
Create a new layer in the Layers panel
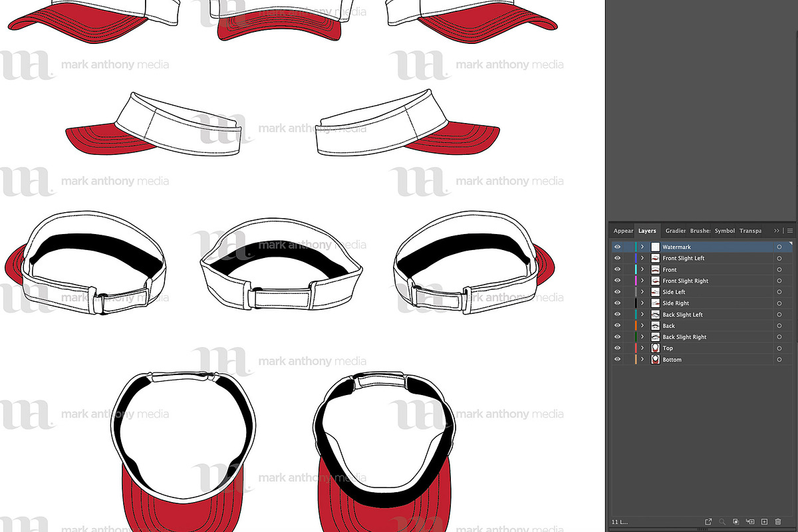(x=764, y=521)
